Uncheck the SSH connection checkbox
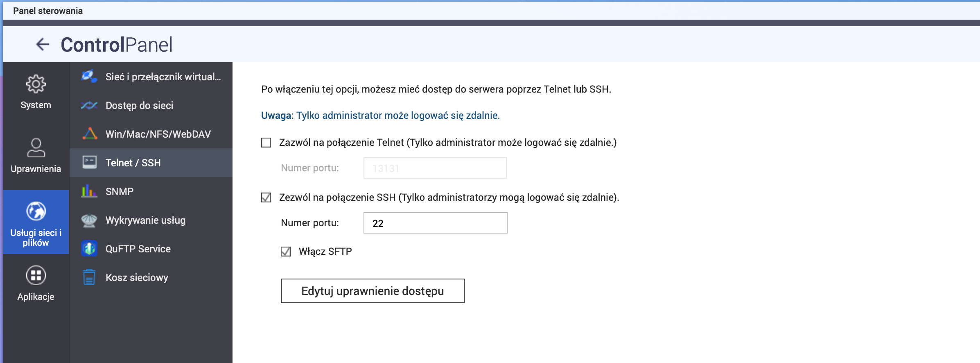980x363 pixels. click(x=266, y=197)
